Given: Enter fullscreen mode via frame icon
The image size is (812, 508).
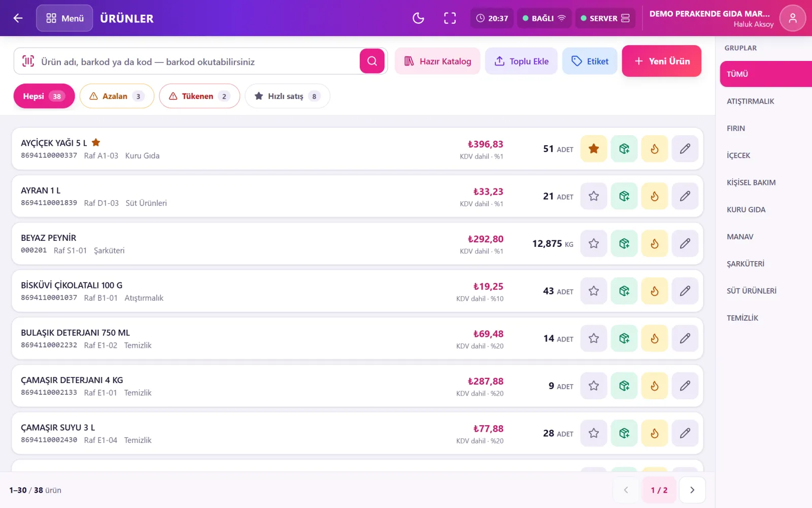Looking at the screenshot, I should coord(450,18).
